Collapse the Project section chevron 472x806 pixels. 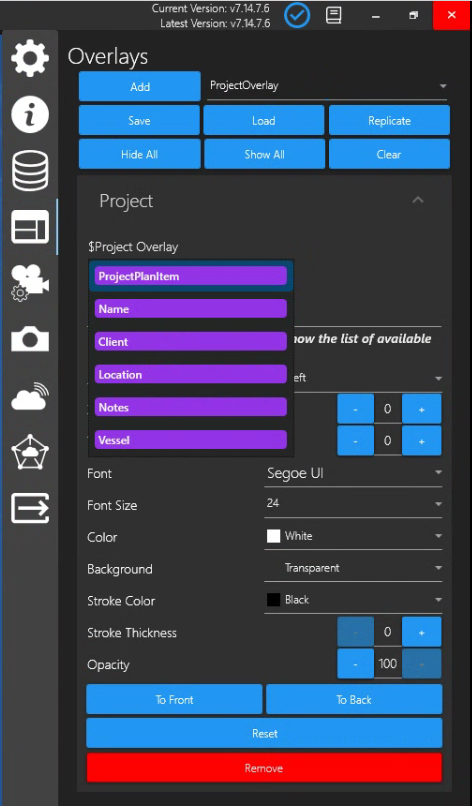(418, 200)
